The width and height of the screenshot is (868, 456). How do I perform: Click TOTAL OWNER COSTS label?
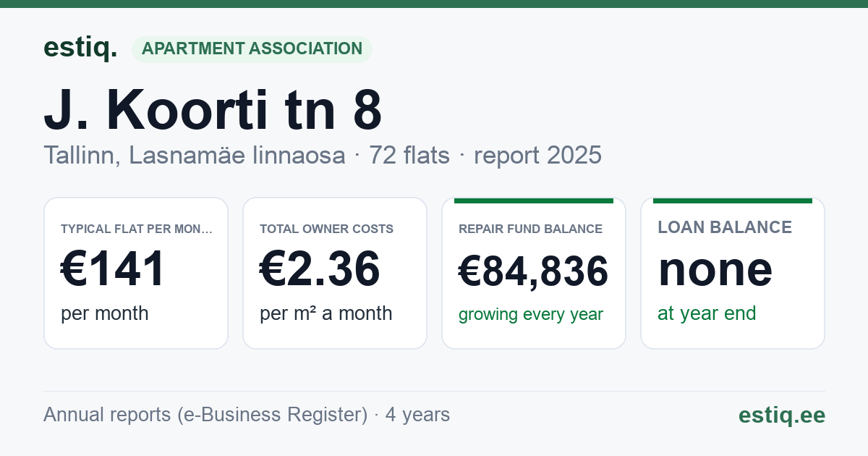click(327, 229)
